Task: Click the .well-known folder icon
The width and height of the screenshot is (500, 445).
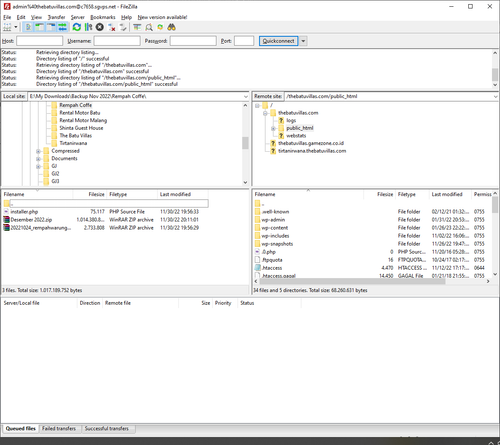Action: click(257, 212)
